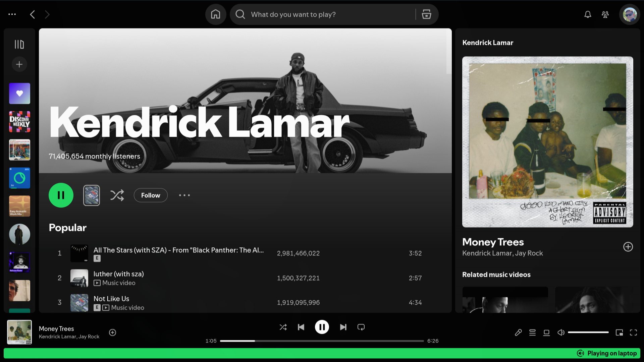The width and height of the screenshot is (644, 362).
Task: Open the Not Like Us Music video link
Action: pos(123,308)
